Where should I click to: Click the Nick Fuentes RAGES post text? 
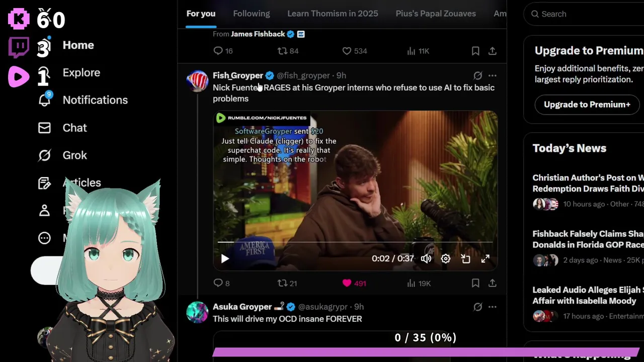(354, 93)
